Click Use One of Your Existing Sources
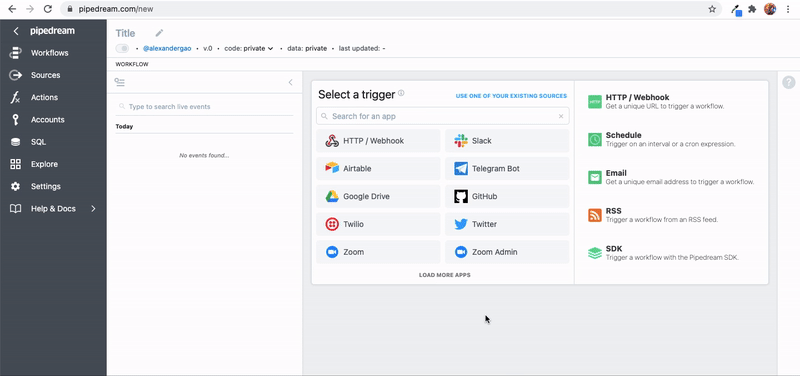Screen dimensions: 800x376 (511, 96)
